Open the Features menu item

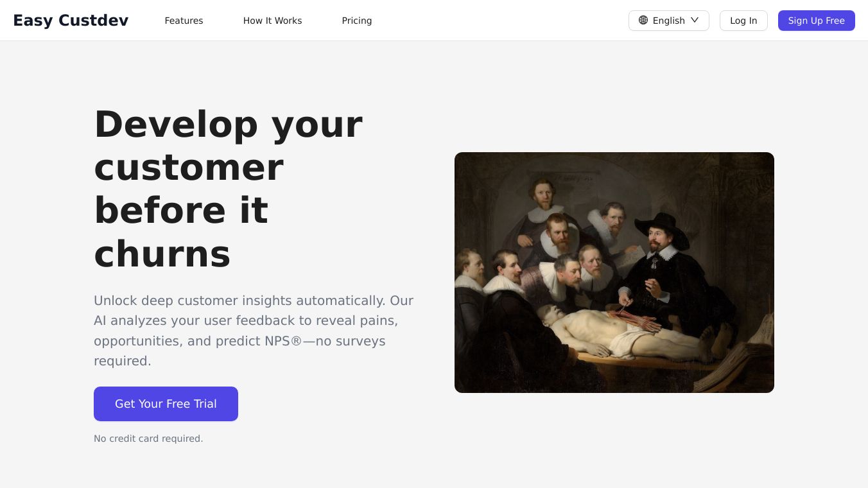tap(184, 21)
